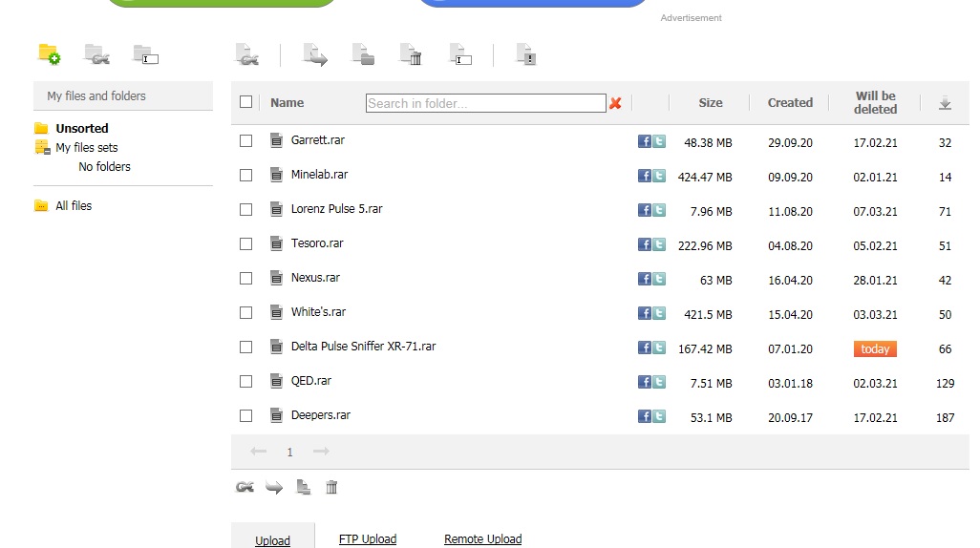Click the file link icon in the top toolbar
Screen dimensions: 980x548
coord(246,54)
